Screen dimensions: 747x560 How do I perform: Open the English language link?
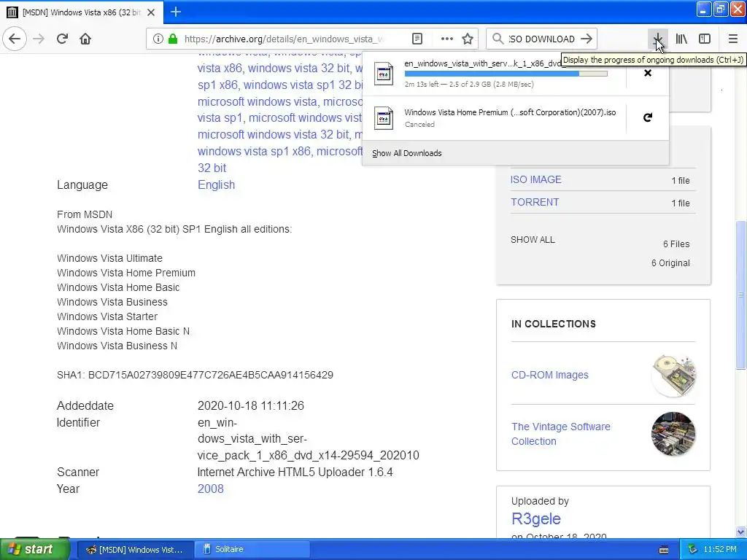216,184
